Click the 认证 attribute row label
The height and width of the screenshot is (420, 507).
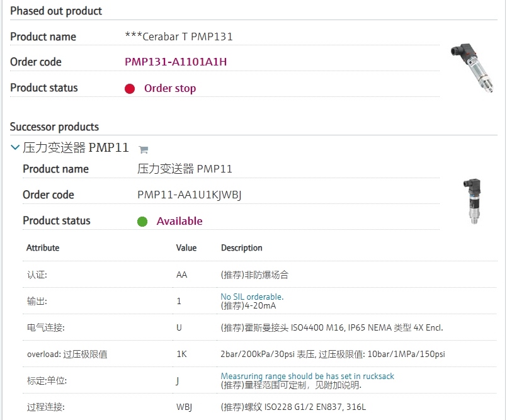click(37, 275)
